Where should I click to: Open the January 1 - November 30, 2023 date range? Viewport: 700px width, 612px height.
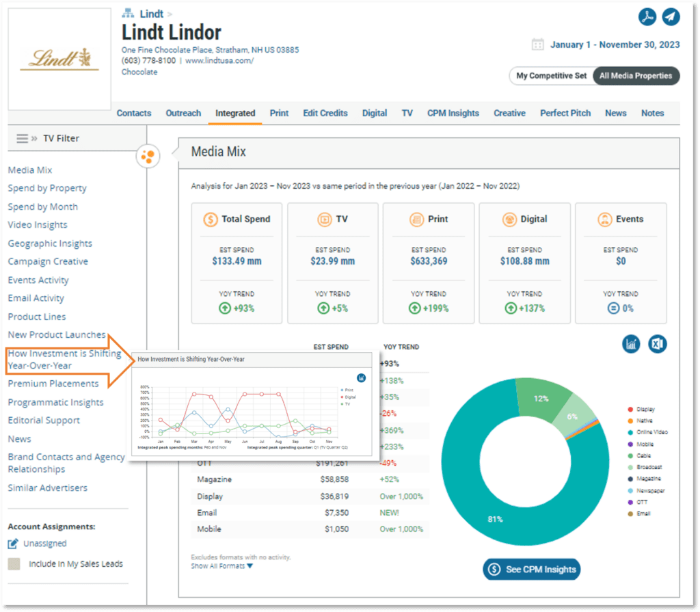click(x=615, y=44)
